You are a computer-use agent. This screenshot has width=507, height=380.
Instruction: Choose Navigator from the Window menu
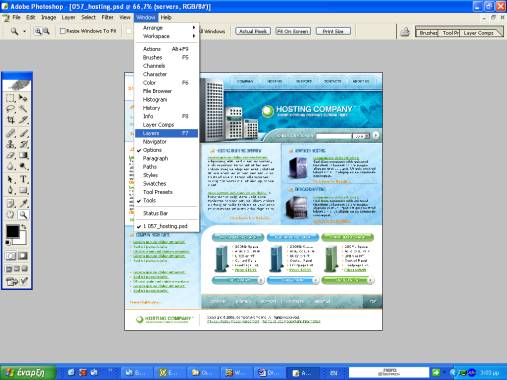[166, 142]
